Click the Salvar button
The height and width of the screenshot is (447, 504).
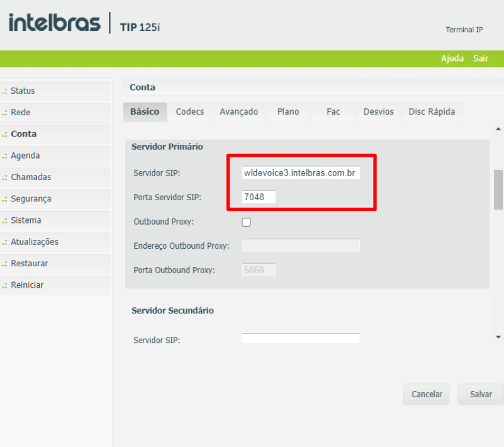(x=481, y=394)
